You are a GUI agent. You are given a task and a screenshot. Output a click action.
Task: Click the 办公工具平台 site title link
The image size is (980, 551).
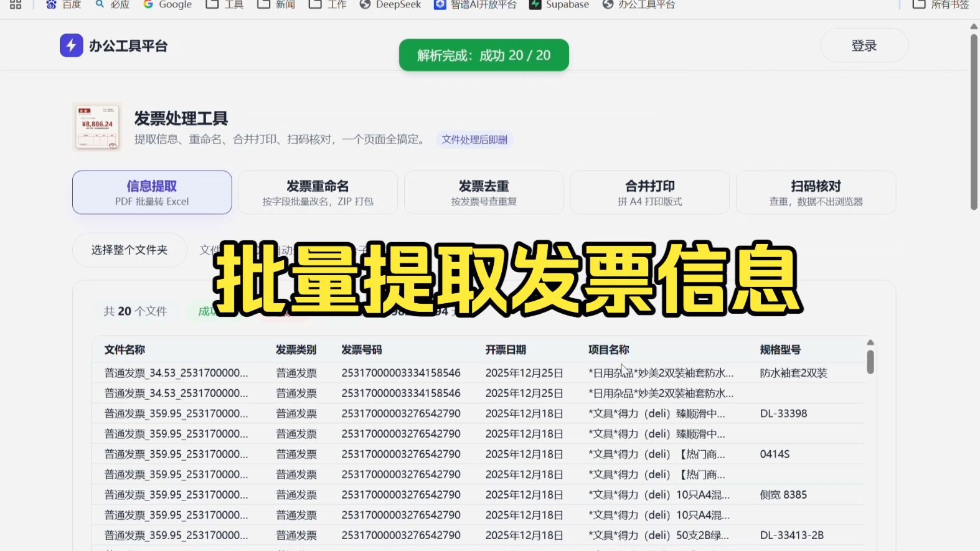coord(128,46)
